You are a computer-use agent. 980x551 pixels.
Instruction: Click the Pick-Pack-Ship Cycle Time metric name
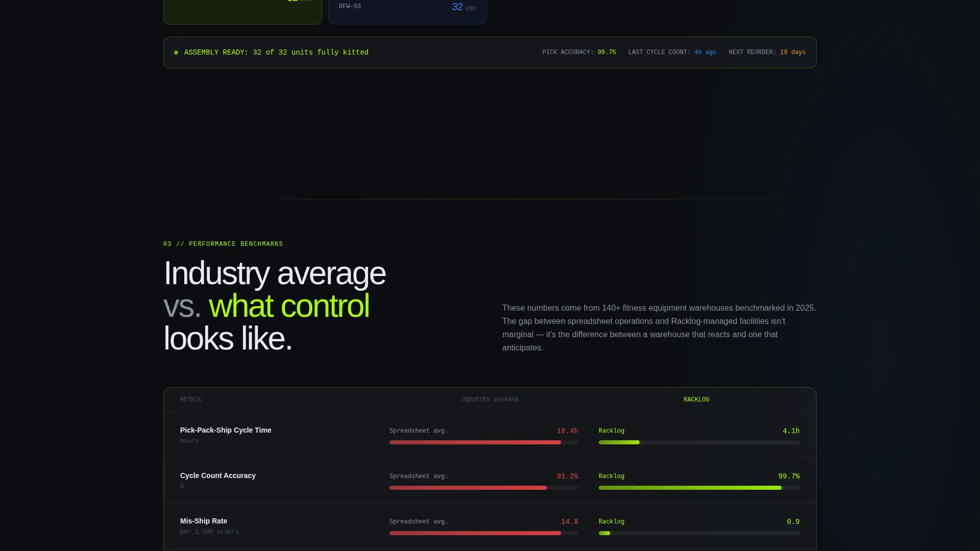point(226,430)
